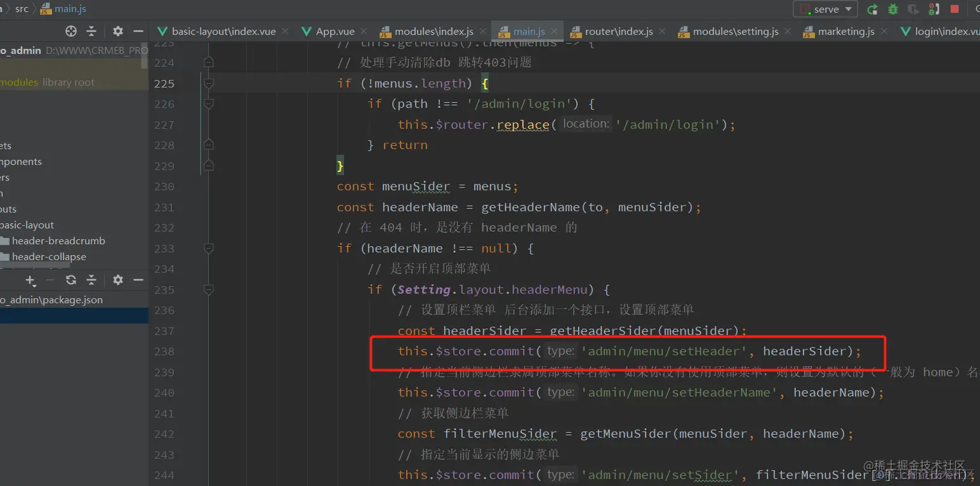Close the App.vue tab
980x486 pixels.
coord(364,31)
